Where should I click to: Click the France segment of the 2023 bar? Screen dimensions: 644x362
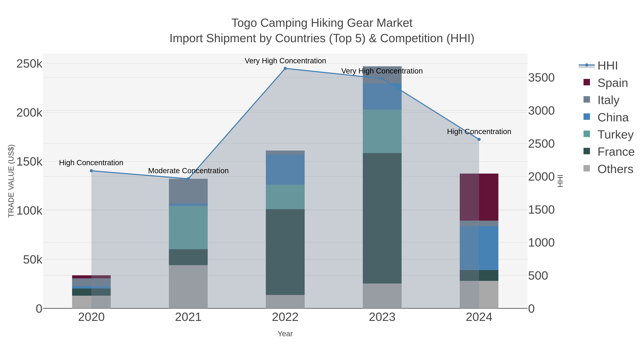(x=382, y=218)
